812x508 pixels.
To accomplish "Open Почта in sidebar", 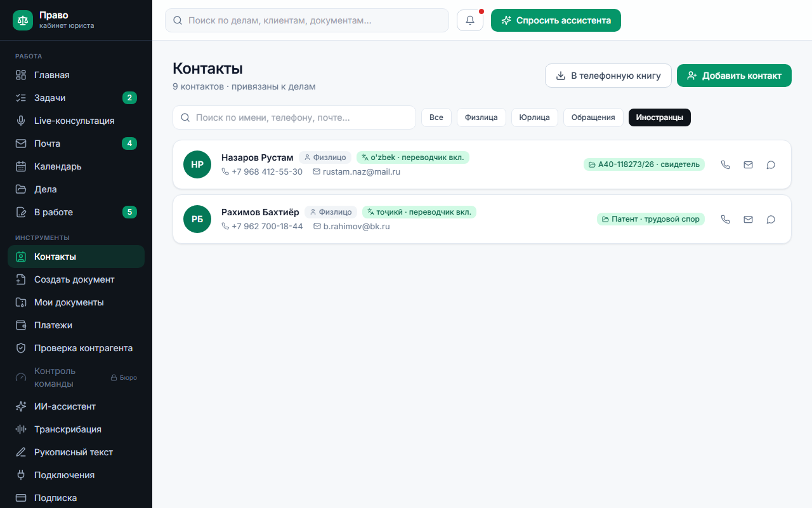I will tap(76, 144).
